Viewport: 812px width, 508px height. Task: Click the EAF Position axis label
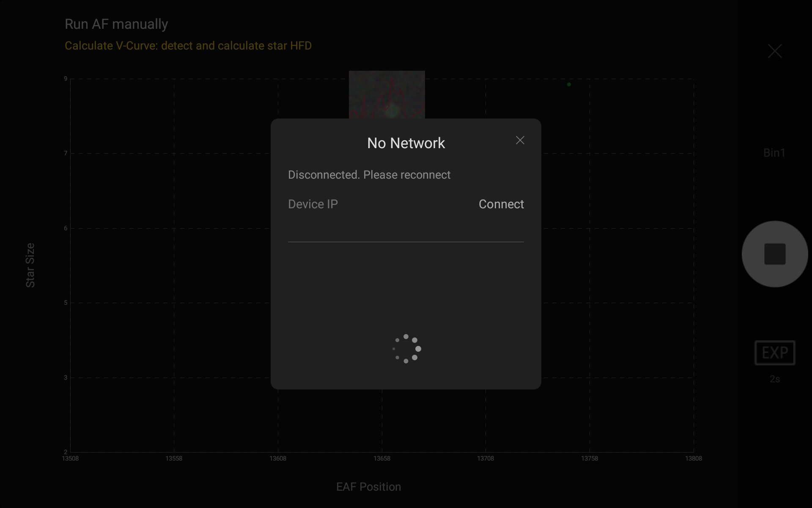pyautogui.click(x=368, y=487)
